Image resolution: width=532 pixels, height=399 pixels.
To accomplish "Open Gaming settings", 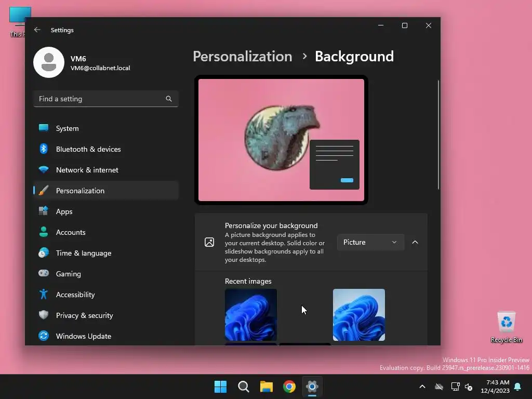I will click(106, 274).
